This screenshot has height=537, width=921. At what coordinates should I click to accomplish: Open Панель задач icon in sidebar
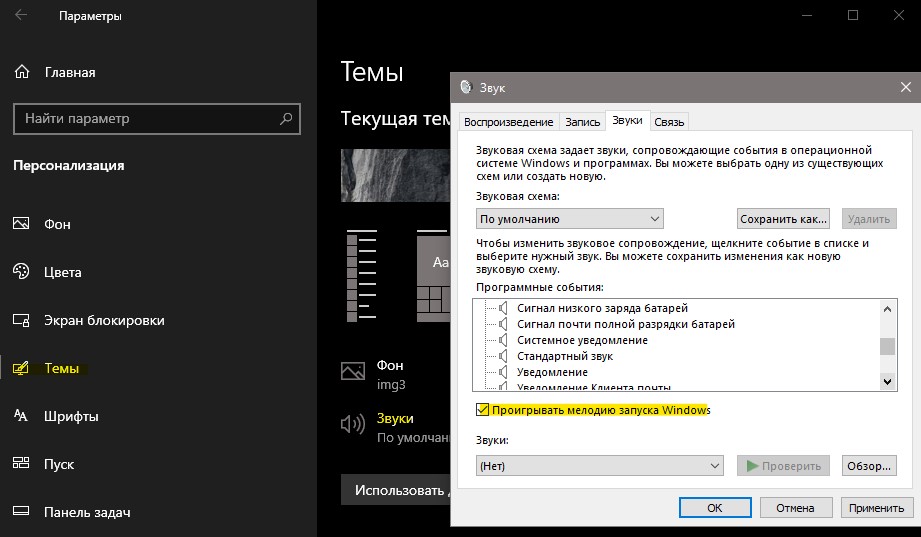[x=21, y=511]
